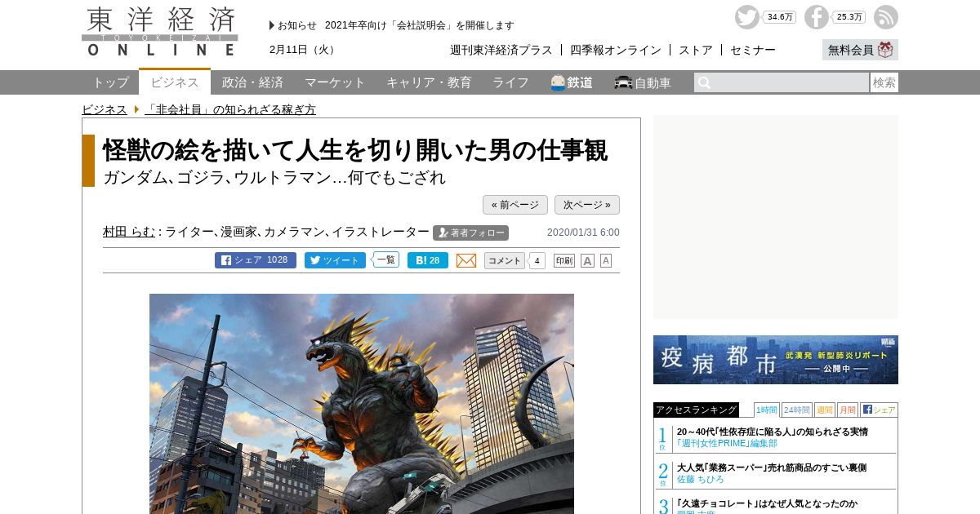This screenshot has height=514, width=980.
Task: Tweet the article with ツイート button
Action: click(x=336, y=260)
